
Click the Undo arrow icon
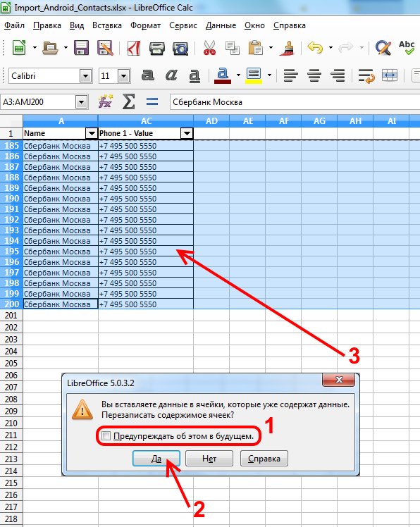click(315, 48)
